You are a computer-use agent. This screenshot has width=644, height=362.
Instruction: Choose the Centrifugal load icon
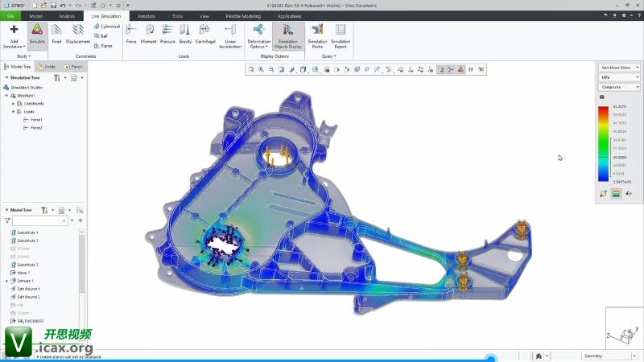click(x=204, y=32)
